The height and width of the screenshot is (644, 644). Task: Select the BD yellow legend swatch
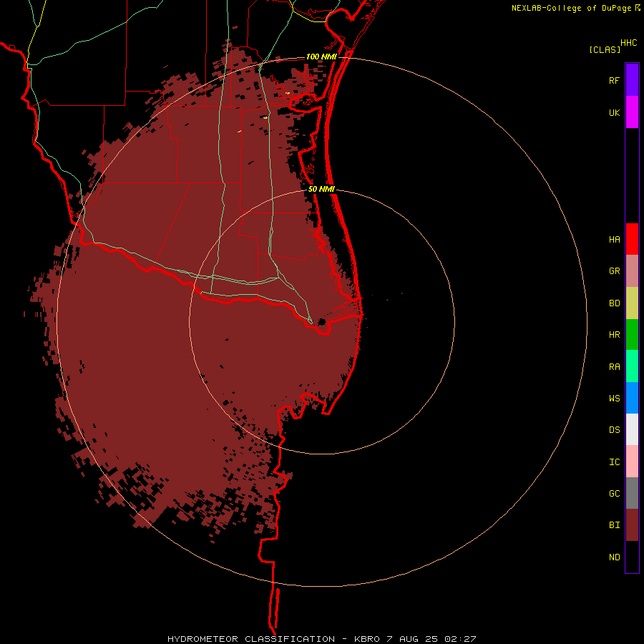point(632,303)
